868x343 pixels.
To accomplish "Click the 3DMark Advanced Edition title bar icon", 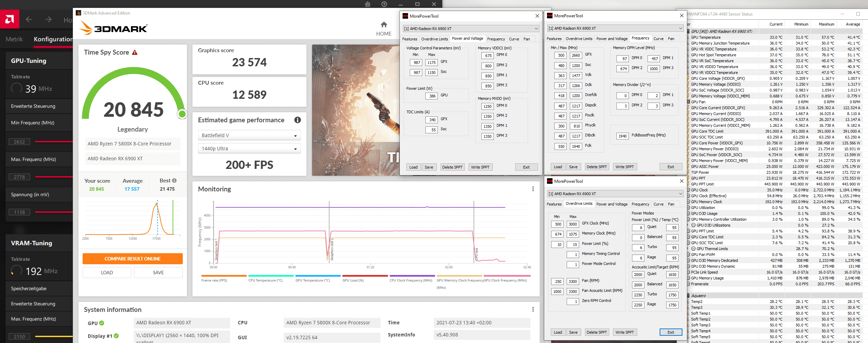I will click(x=78, y=13).
